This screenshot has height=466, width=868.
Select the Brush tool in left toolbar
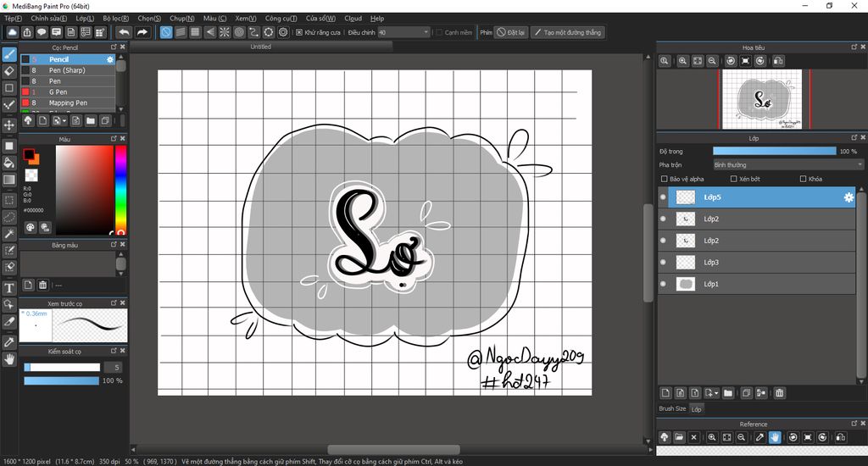[8, 54]
